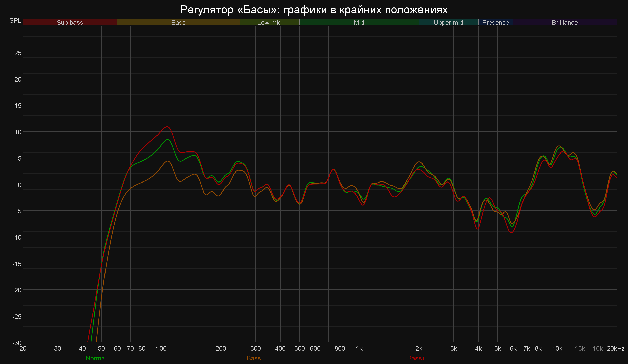Click the -30 dB axis label

pos(17,343)
